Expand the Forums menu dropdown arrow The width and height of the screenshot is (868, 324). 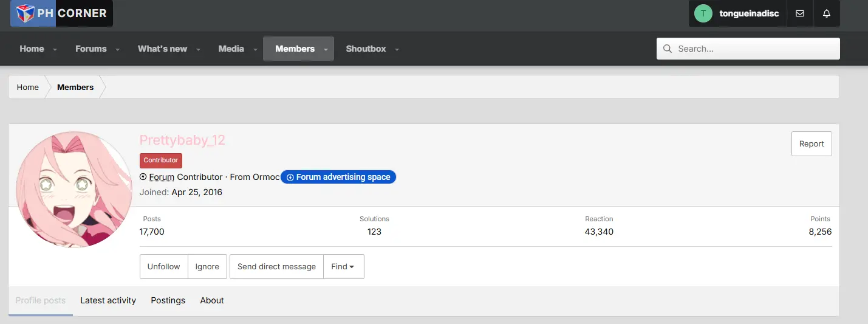(117, 49)
